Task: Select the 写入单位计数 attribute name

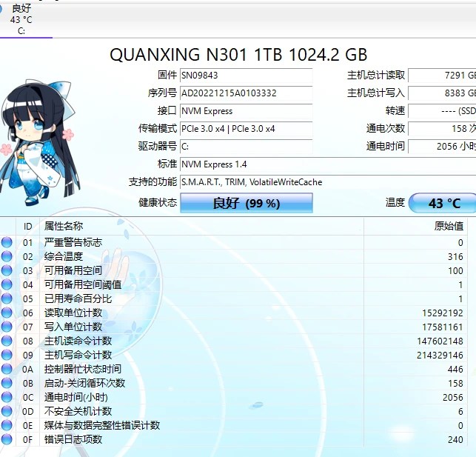Action: (x=73, y=327)
